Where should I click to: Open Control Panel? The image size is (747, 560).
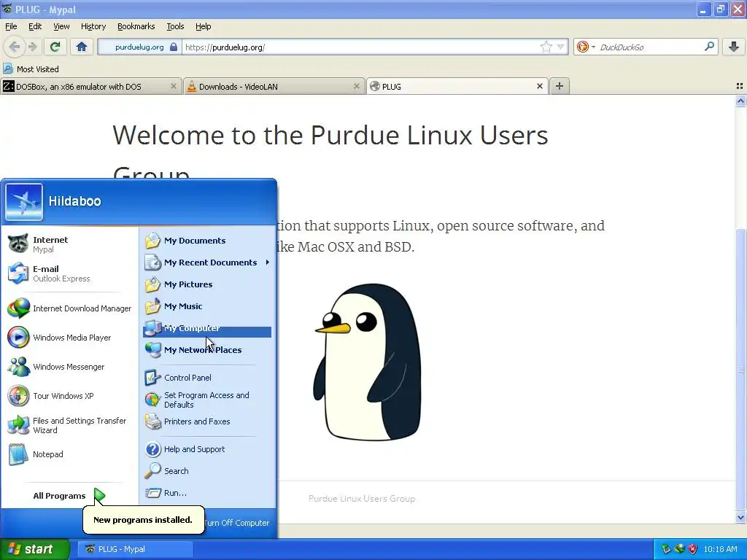coord(206,378)
